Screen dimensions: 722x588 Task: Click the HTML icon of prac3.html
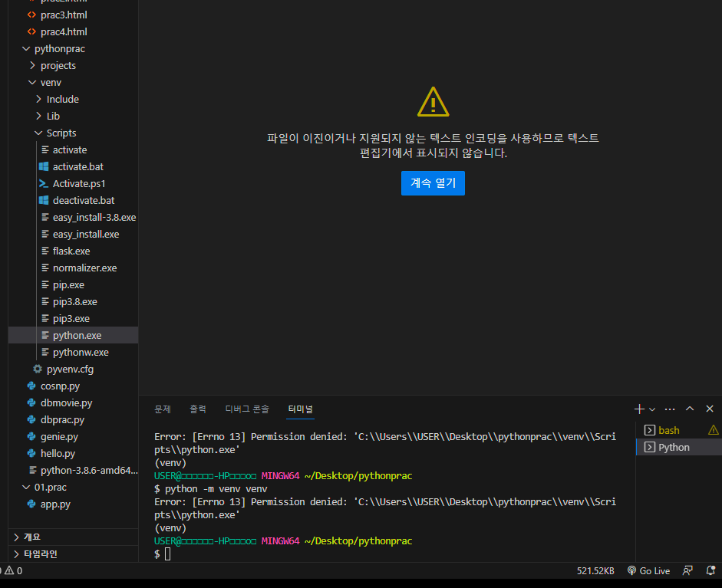tap(31, 15)
